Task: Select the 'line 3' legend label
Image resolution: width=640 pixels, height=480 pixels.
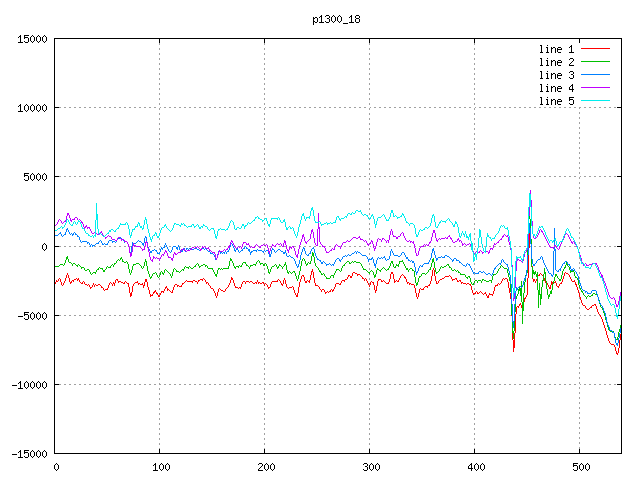Action: coord(556,76)
